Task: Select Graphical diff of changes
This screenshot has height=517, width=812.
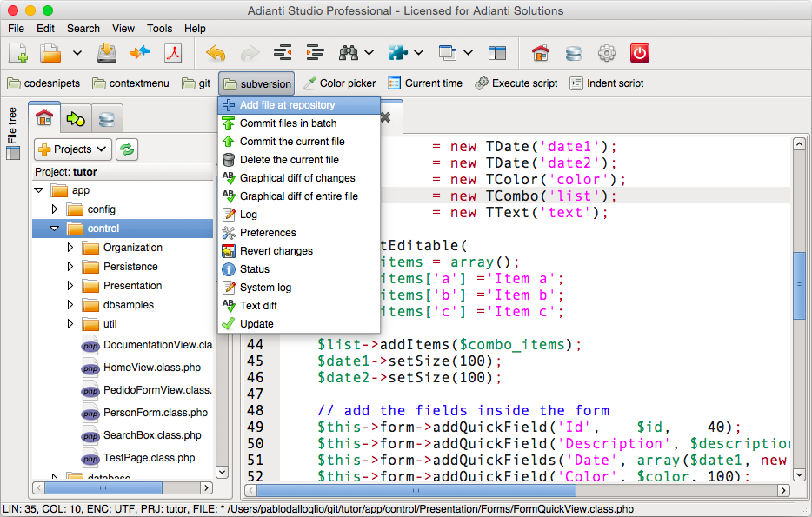Action: 299,178
